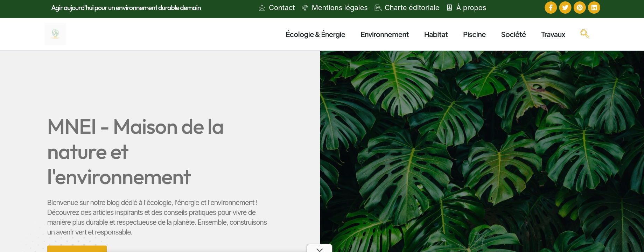Click the badge icon beside À propos

[x=450, y=8]
